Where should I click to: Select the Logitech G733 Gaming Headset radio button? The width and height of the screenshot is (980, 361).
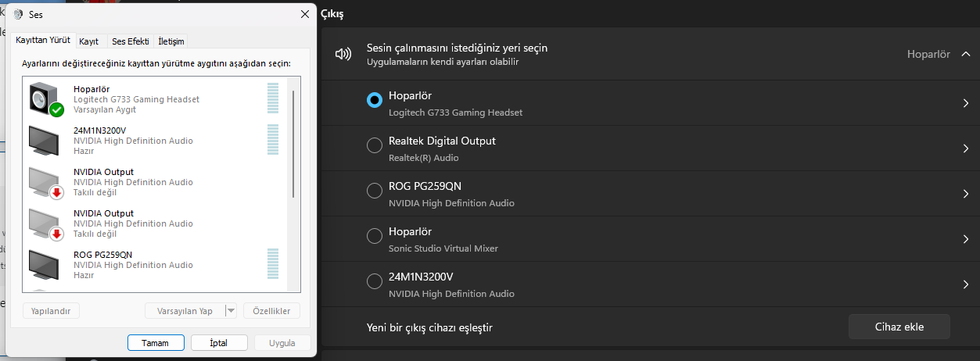click(x=375, y=99)
